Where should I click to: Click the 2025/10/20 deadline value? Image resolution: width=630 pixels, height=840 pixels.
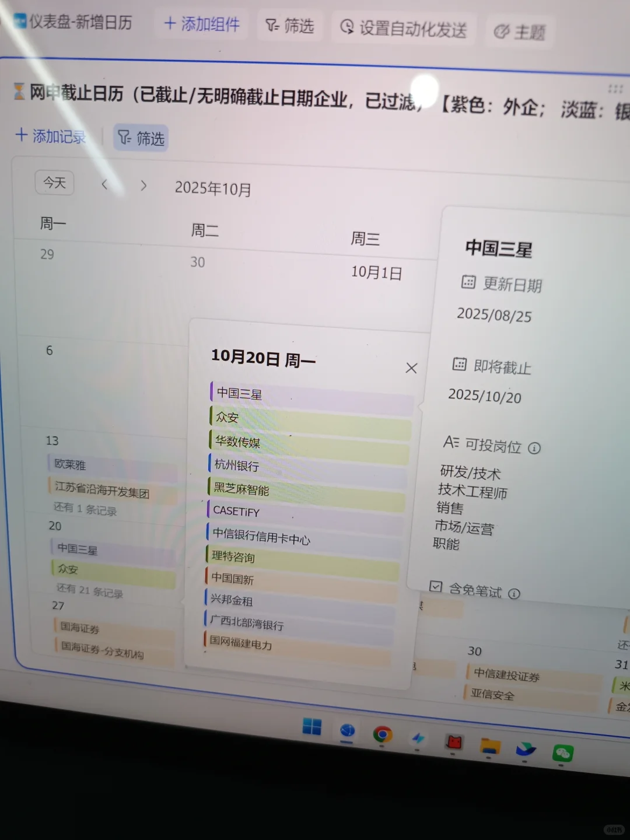(x=485, y=395)
